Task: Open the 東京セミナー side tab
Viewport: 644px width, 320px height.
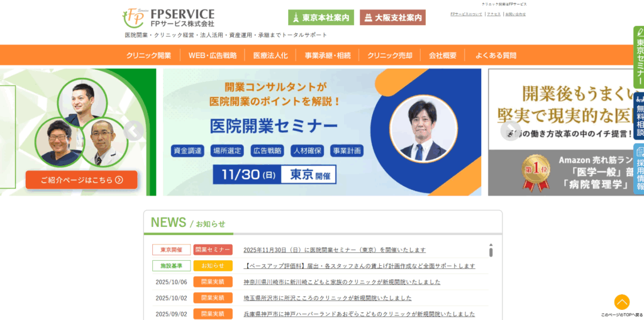Action: (x=639, y=57)
